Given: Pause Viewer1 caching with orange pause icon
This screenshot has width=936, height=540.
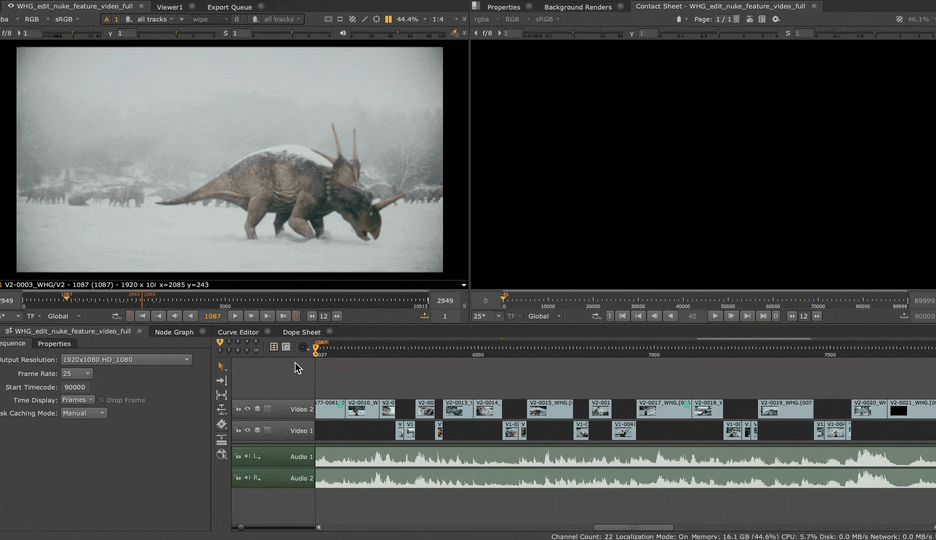Looking at the screenshot, I should click(x=389, y=19).
